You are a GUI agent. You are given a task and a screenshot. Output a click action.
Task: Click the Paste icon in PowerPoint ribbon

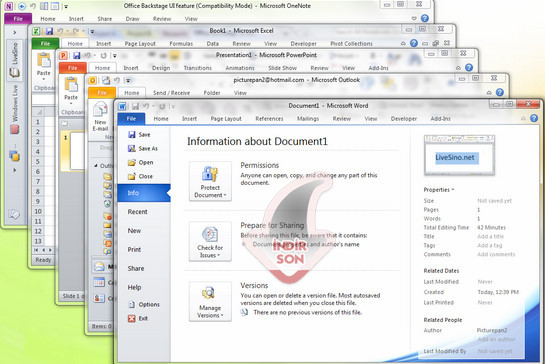coord(71,85)
